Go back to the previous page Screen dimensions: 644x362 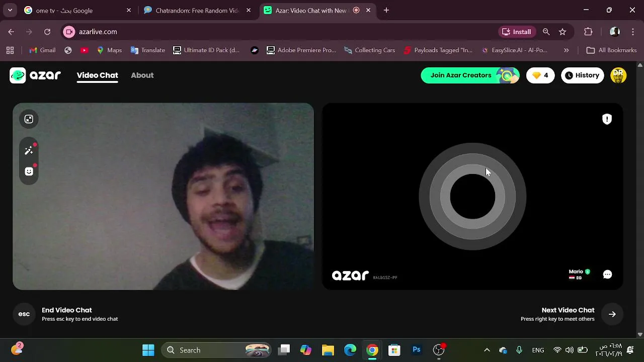click(x=11, y=32)
